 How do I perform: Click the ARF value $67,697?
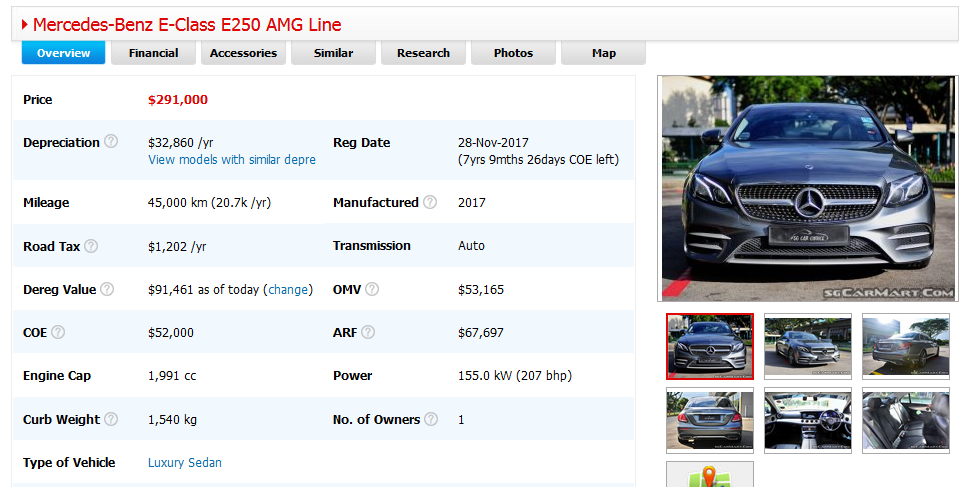[481, 333]
